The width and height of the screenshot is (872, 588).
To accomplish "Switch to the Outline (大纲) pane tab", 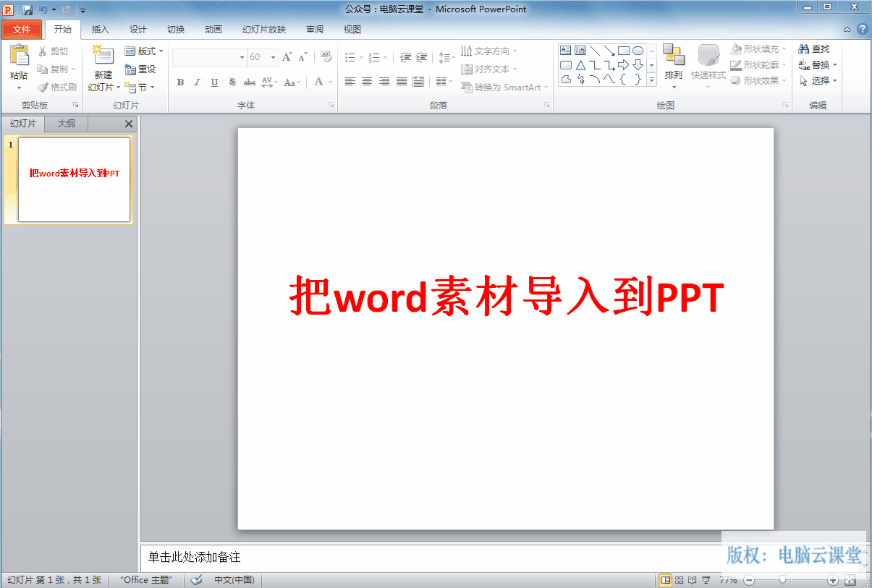I will pyautogui.click(x=66, y=124).
